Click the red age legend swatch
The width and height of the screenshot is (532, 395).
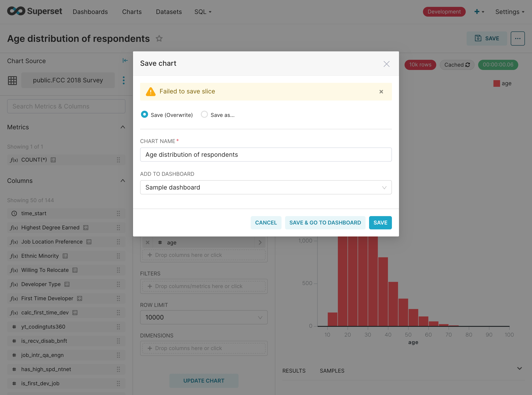coord(496,83)
